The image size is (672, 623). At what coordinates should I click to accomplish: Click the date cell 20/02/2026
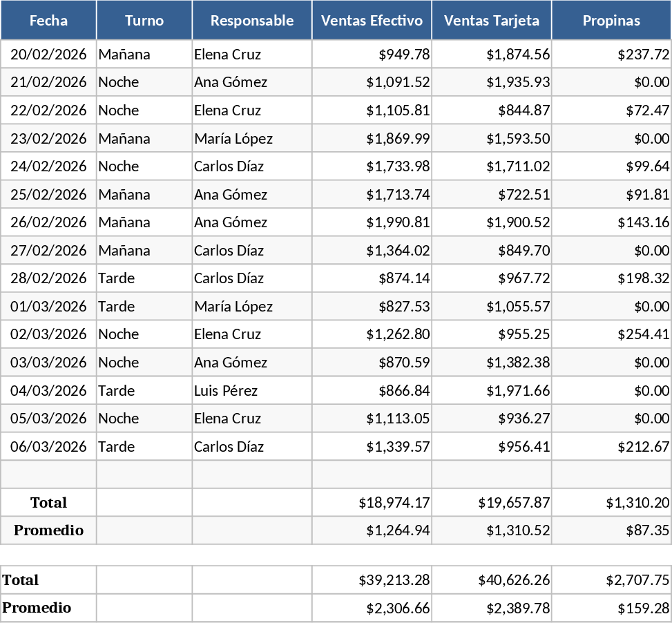48,54
